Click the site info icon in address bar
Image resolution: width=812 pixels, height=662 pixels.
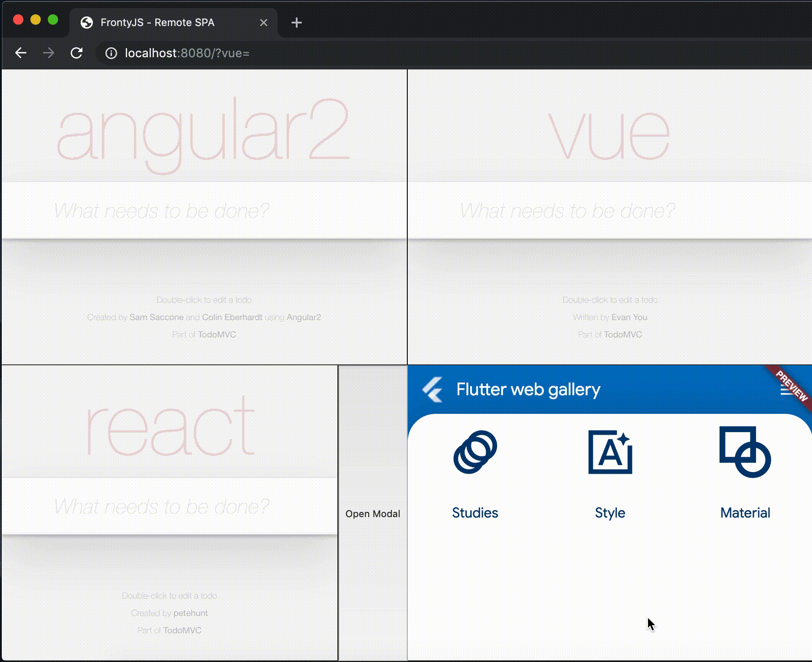[111, 53]
